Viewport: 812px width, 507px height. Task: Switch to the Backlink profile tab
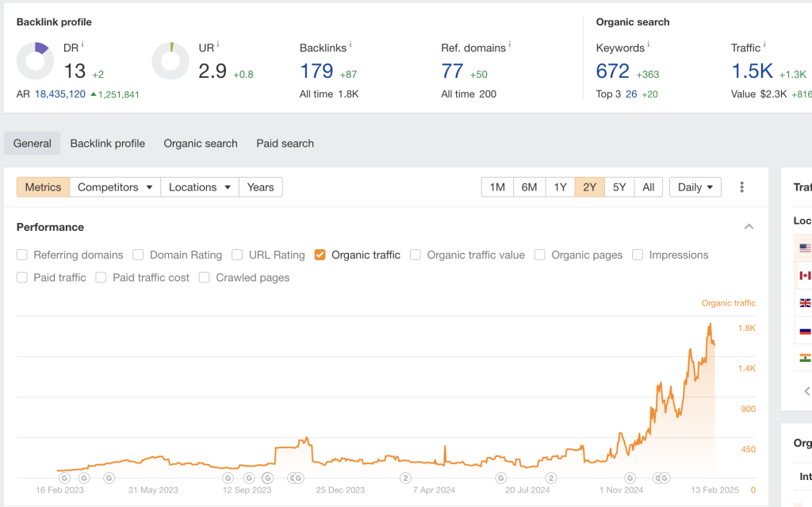click(107, 144)
